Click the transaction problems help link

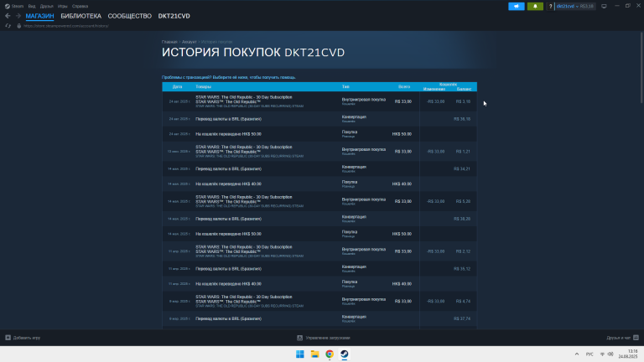tap(229, 77)
